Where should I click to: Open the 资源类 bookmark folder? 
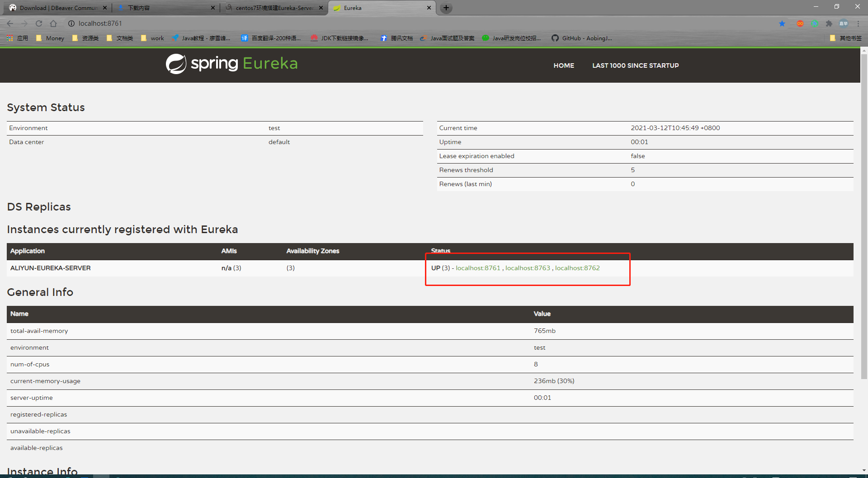tap(85, 38)
